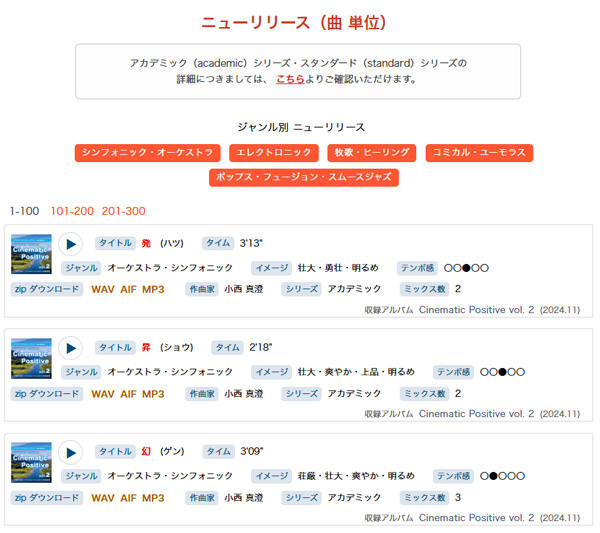The width and height of the screenshot is (600, 533).
Task: Click the こちら details link
Action: [291, 79]
